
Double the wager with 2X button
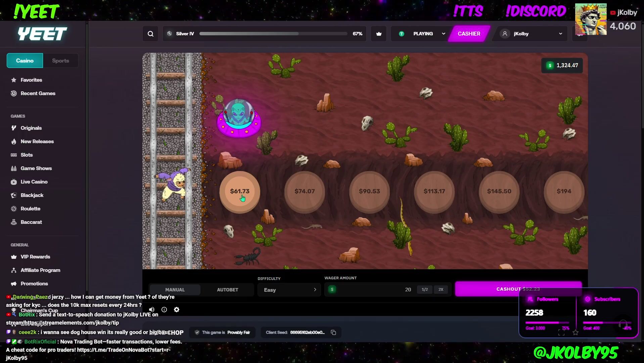(x=441, y=289)
